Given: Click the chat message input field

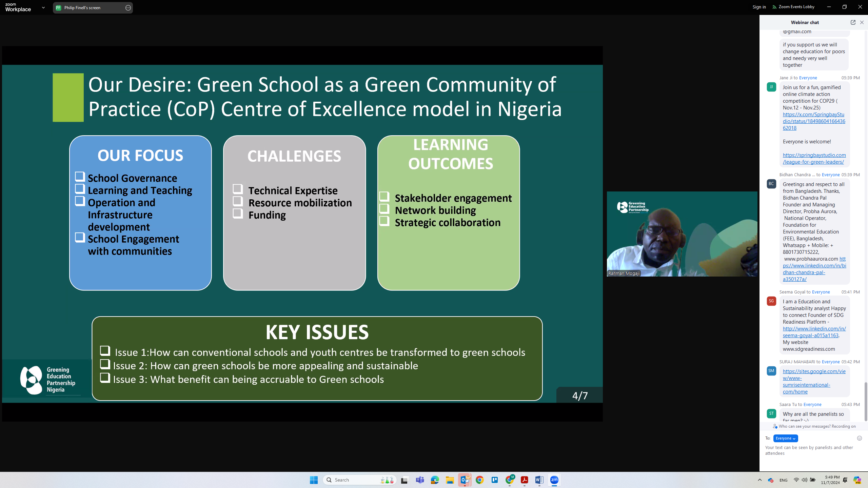Looking at the screenshot, I should click(x=810, y=450).
